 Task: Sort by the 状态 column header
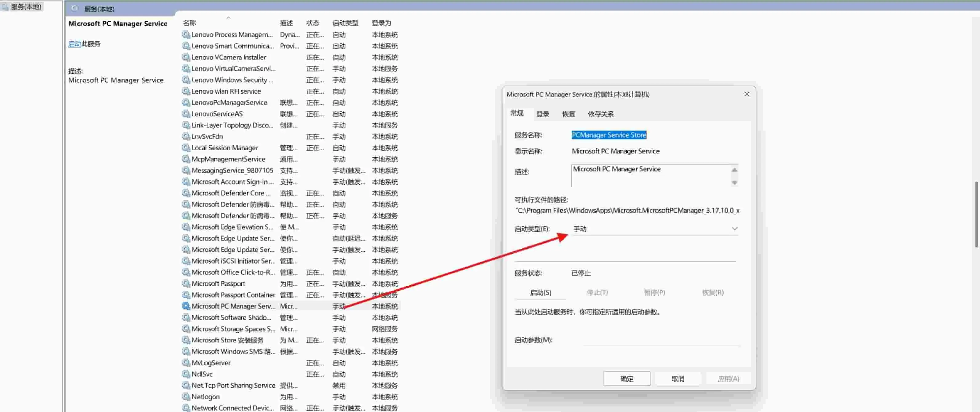point(313,23)
